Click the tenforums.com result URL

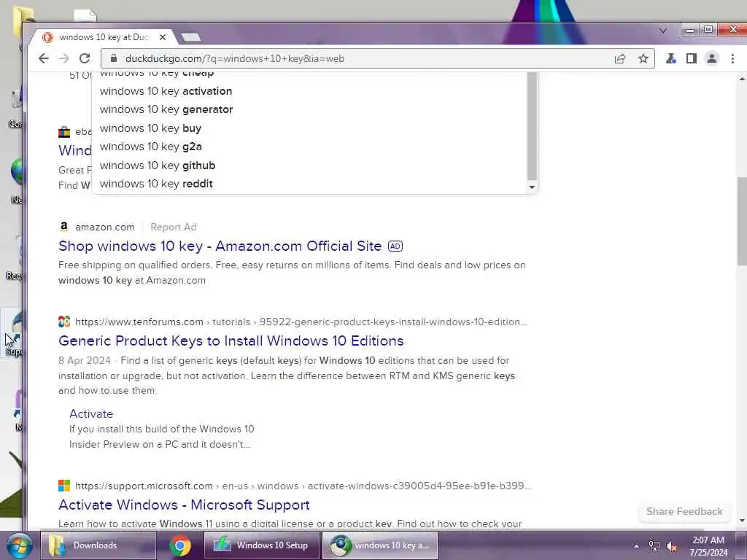[301, 322]
